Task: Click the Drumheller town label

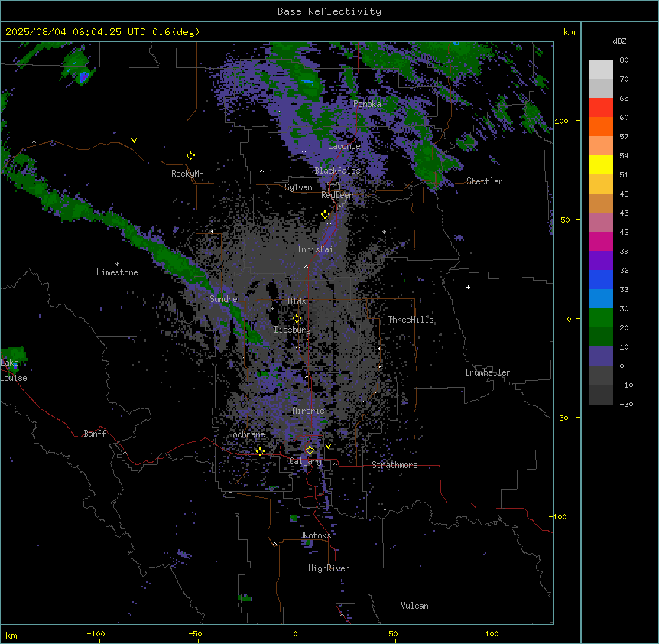Action: pyautogui.click(x=488, y=372)
